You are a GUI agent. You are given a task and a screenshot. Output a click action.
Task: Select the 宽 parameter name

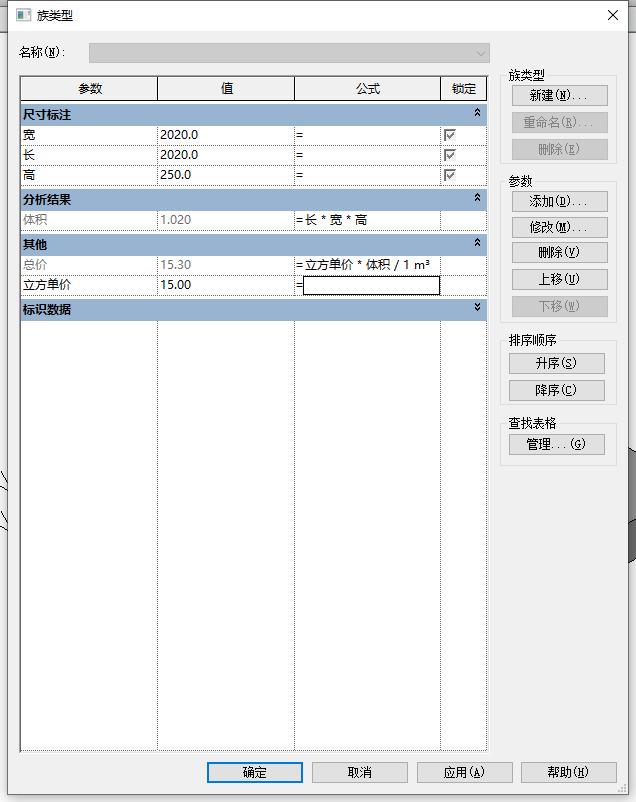(89, 135)
